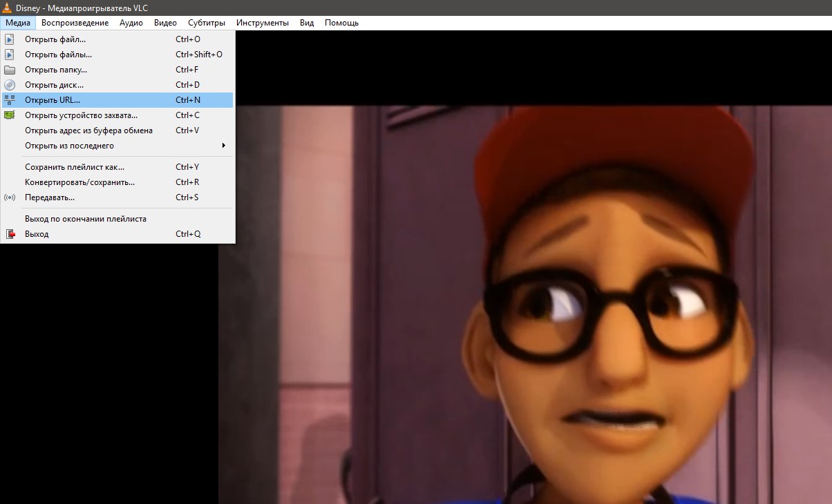Click the network icon beside Открыть URL
The image size is (832, 504).
(x=10, y=100)
